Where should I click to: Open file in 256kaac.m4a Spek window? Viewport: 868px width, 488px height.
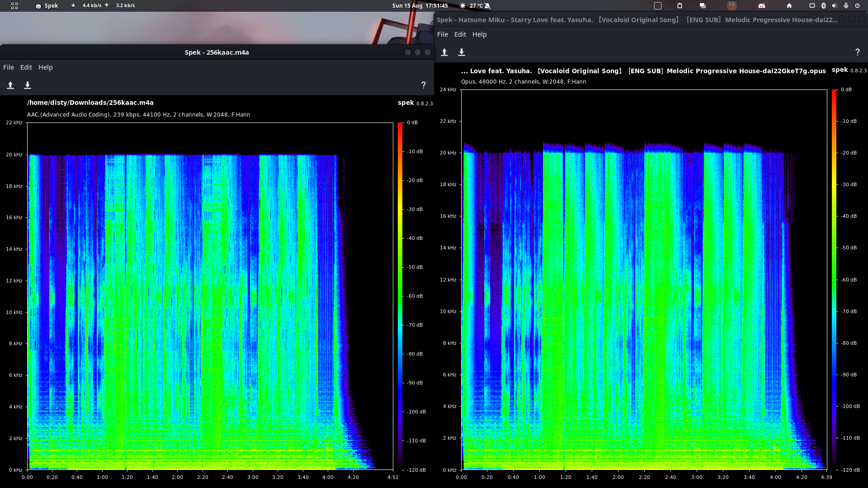point(10,85)
